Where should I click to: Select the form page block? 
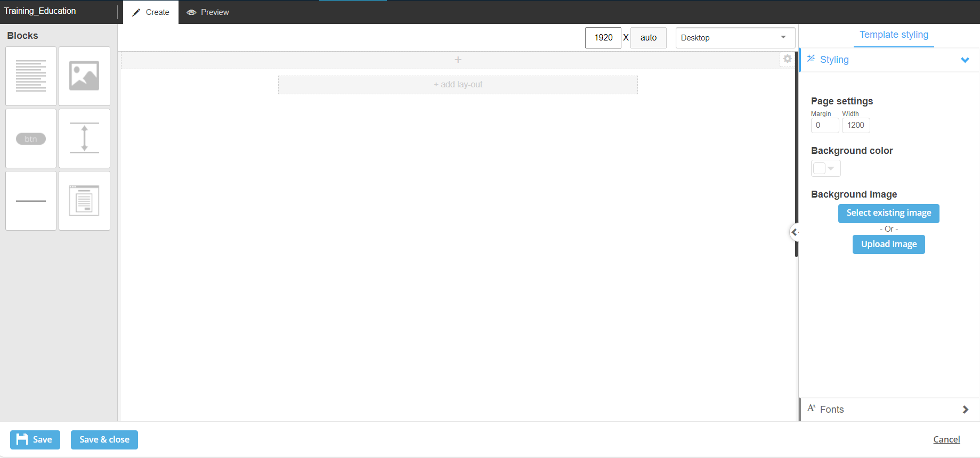tap(84, 201)
